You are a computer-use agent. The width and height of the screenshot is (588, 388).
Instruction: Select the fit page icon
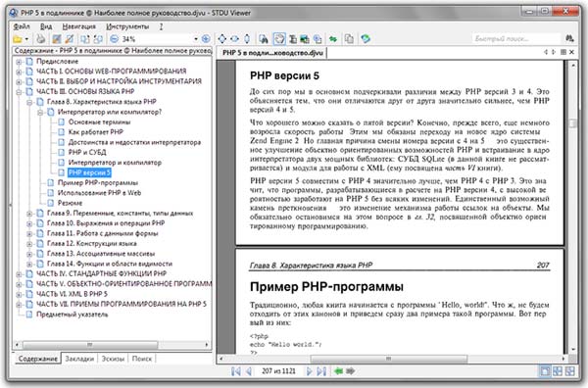[x=222, y=38]
